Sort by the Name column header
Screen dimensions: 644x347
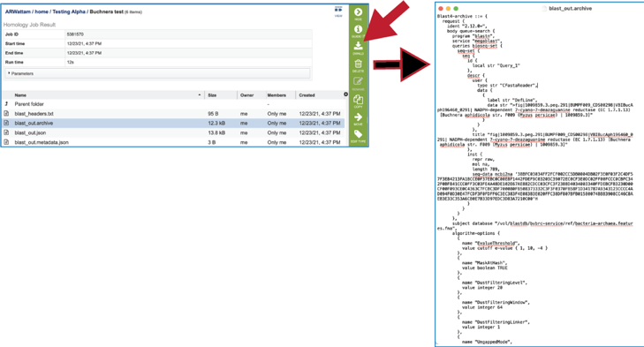tap(20, 94)
